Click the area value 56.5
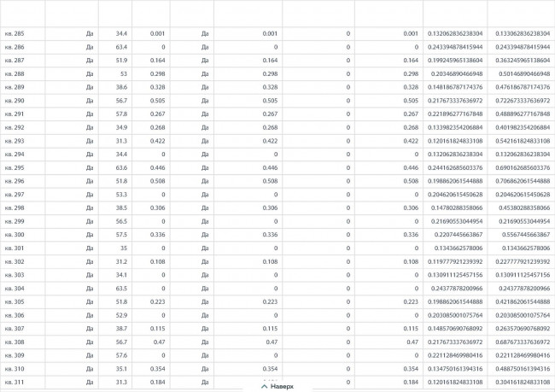 tap(121, 221)
